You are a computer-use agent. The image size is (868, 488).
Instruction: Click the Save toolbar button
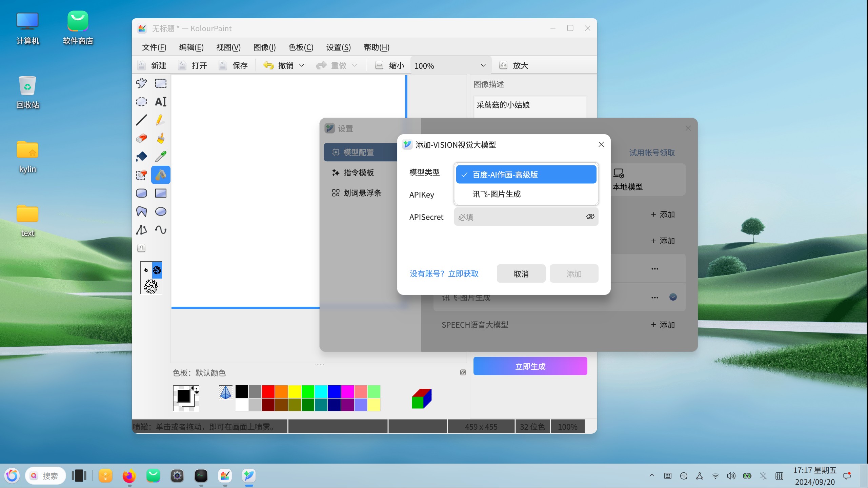(x=233, y=65)
